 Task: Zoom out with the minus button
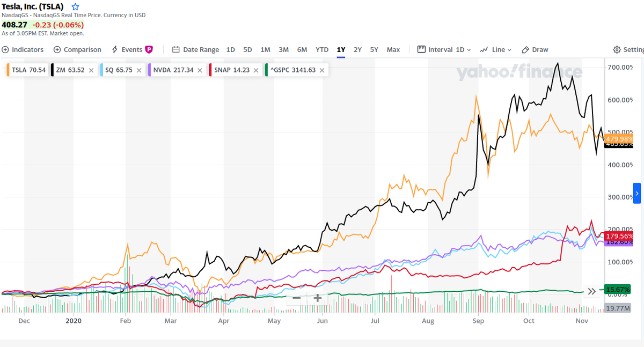[x=297, y=298]
